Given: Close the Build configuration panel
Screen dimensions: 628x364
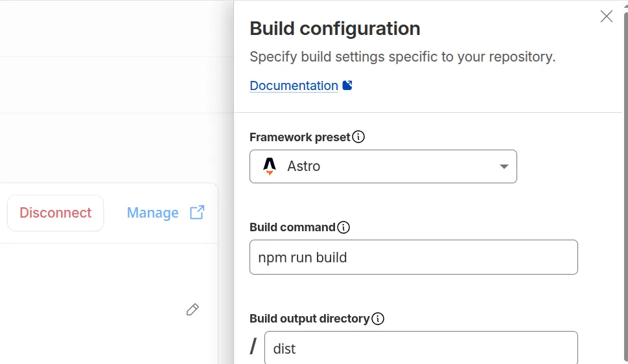Looking at the screenshot, I should click(x=607, y=16).
